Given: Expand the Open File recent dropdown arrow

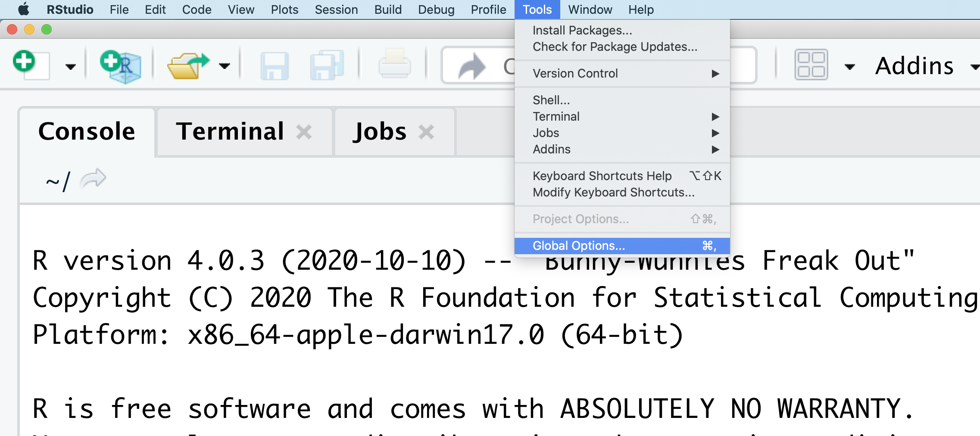Looking at the screenshot, I should pyautogui.click(x=224, y=66).
